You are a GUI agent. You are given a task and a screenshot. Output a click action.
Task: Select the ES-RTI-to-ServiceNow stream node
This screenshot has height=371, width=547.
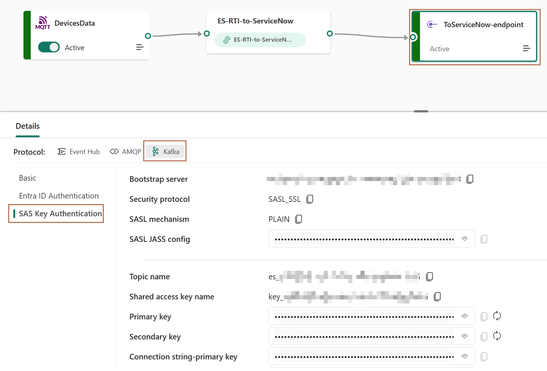[268, 32]
